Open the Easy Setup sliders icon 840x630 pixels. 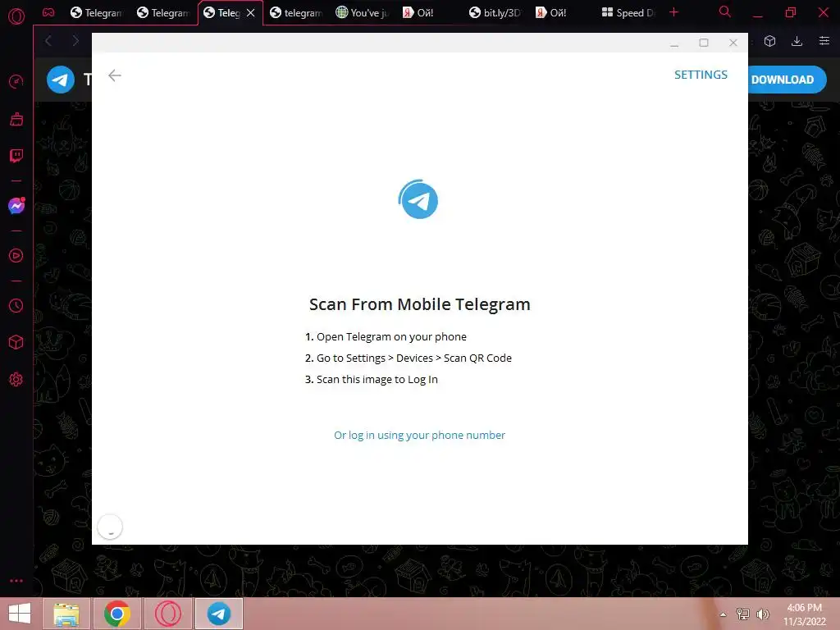coord(824,41)
